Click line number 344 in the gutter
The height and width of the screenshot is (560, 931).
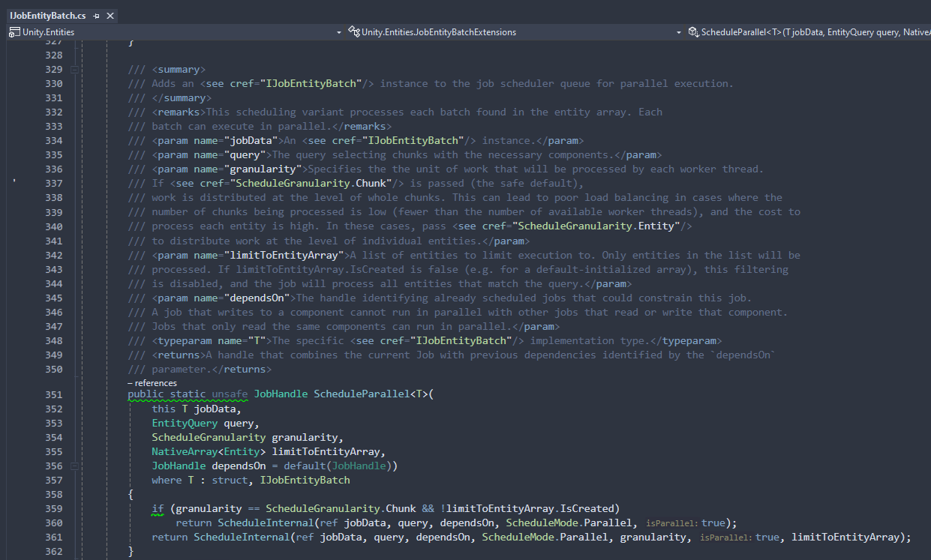click(53, 283)
